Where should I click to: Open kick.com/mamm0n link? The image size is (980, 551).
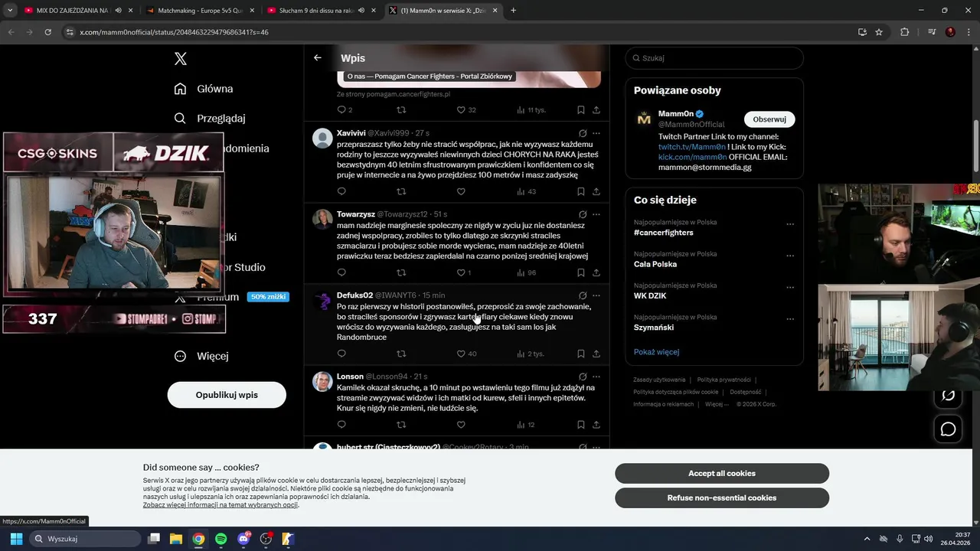pyautogui.click(x=692, y=157)
